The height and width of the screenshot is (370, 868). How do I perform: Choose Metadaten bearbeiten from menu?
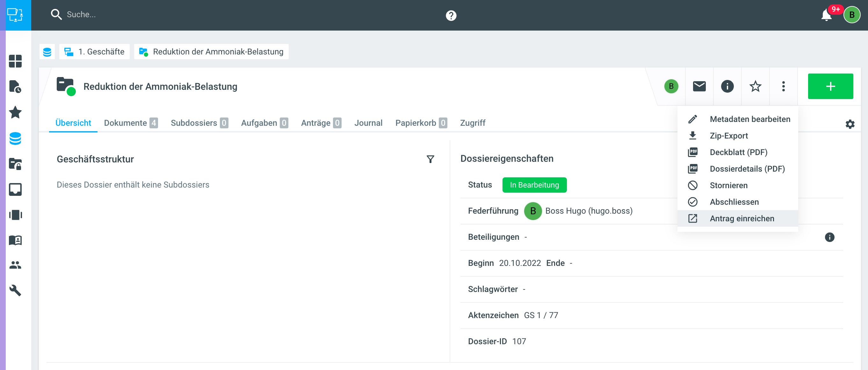[x=750, y=119]
